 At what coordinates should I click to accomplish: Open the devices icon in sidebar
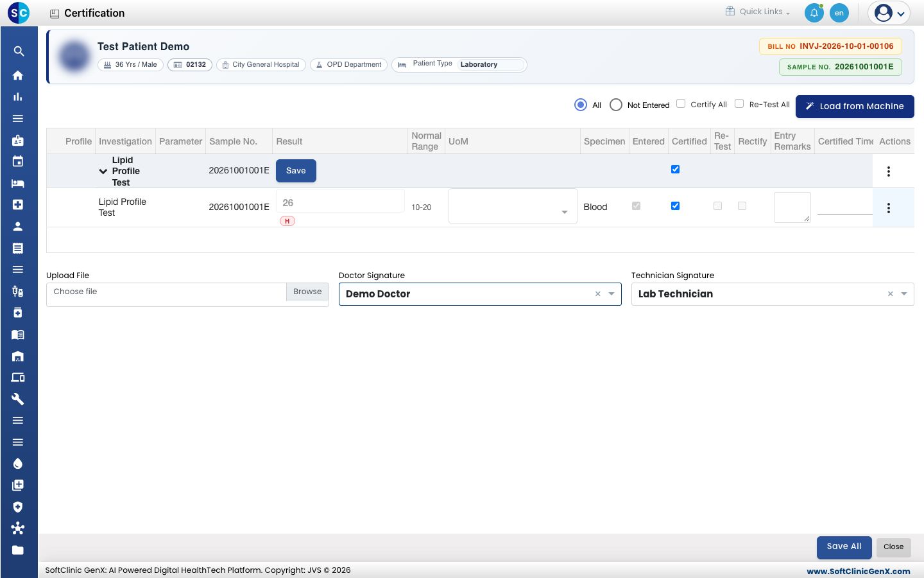pyautogui.click(x=18, y=377)
